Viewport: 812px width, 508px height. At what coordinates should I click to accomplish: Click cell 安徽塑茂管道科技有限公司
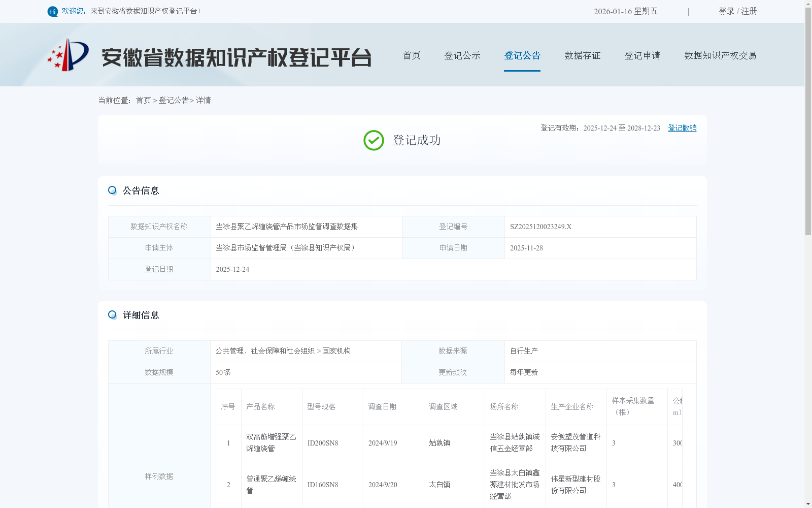(576, 442)
